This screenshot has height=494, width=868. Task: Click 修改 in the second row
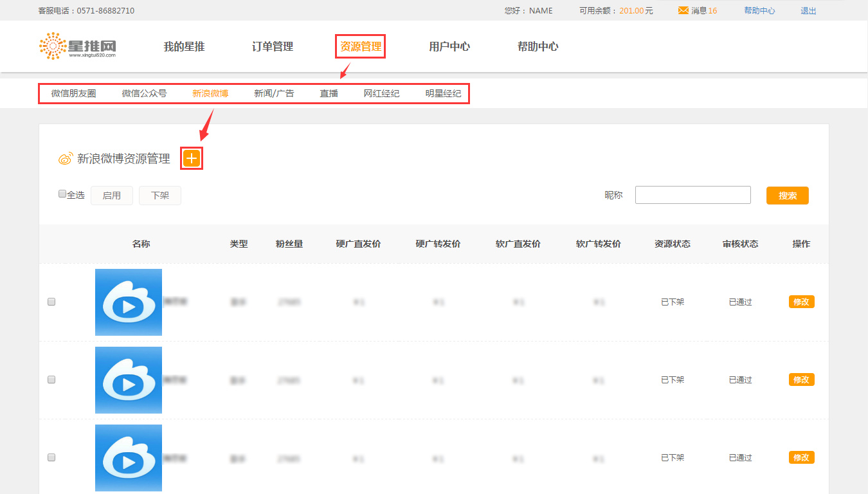[x=802, y=380]
